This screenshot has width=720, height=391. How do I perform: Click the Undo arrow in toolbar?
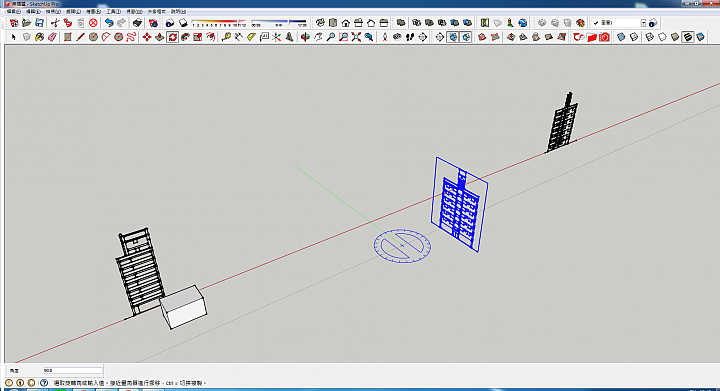click(109, 22)
